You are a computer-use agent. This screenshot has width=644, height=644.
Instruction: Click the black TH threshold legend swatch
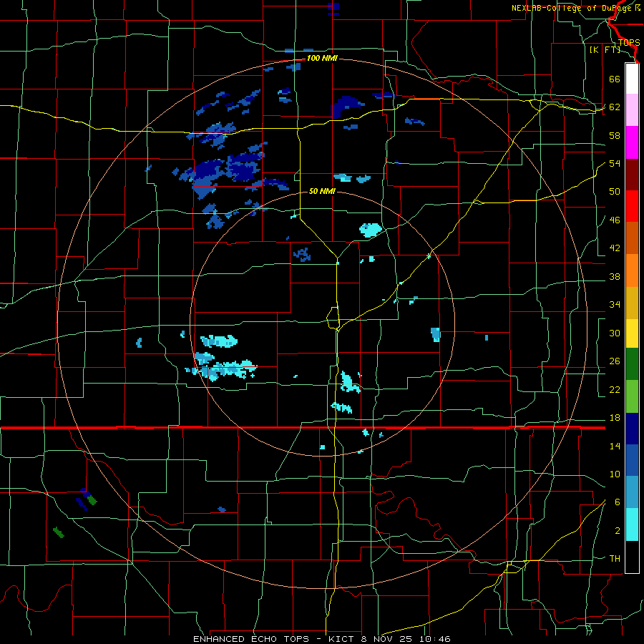click(x=632, y=557)
